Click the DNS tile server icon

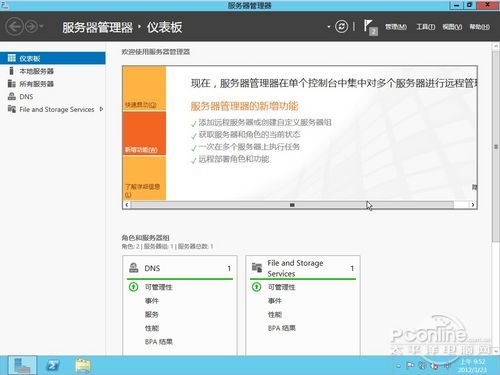134,268
